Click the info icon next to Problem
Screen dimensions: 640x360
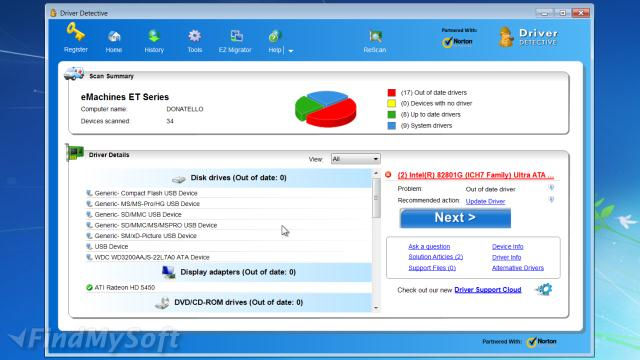click(551, 188)
